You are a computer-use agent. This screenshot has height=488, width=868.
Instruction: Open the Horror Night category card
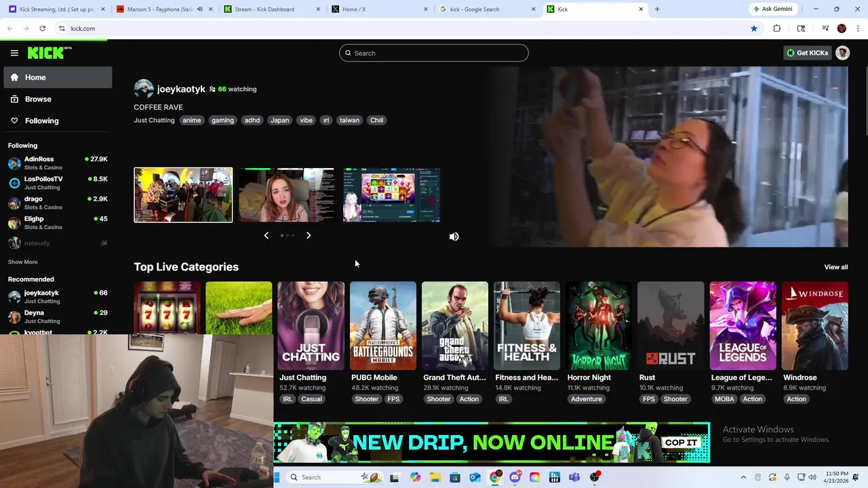coord(599,326)
